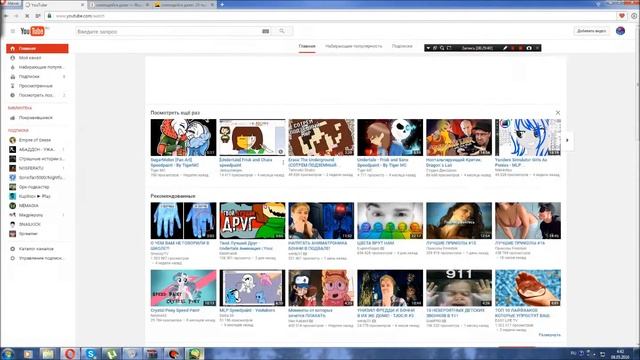Open uTorrent from the taskbar
The image size is (640, 360).
(111, 353)
